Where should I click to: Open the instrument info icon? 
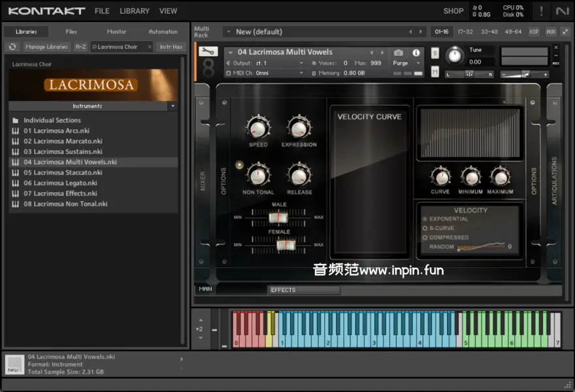click(x=416, y=52)
